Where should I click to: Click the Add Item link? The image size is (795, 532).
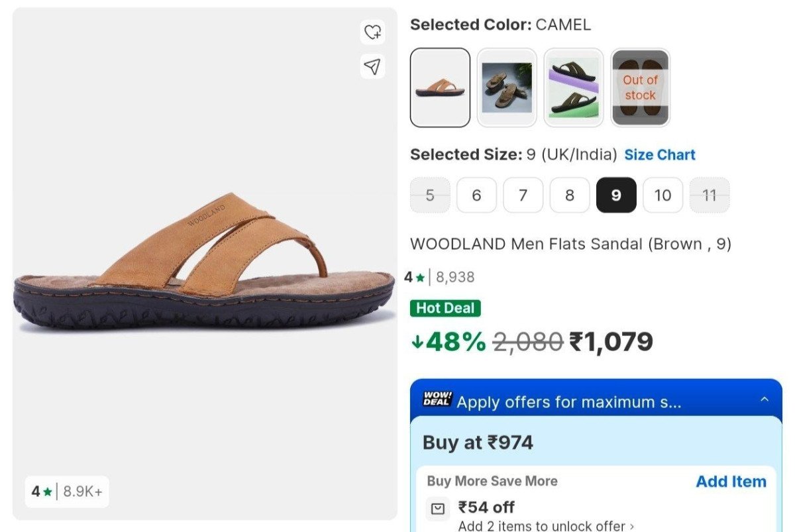point(731,482)
